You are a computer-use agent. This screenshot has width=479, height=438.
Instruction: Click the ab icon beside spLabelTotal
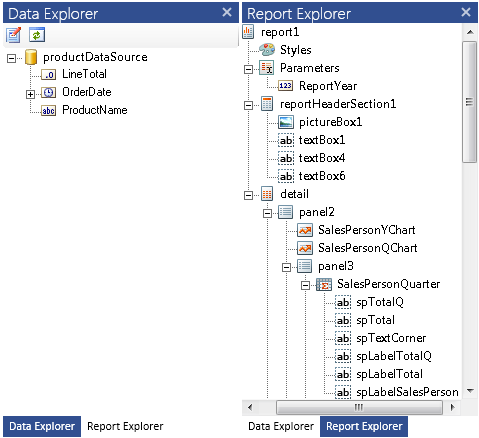coord(343,374)
